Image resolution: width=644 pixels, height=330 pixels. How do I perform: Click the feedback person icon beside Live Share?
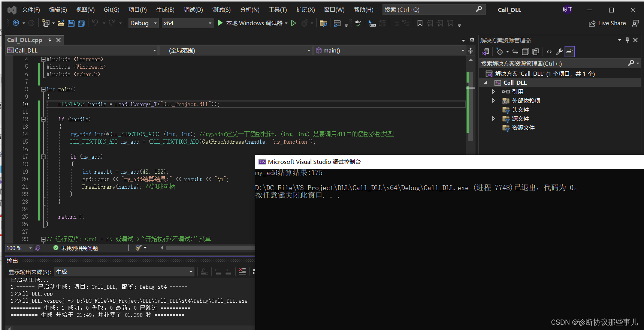click(635, 23)
